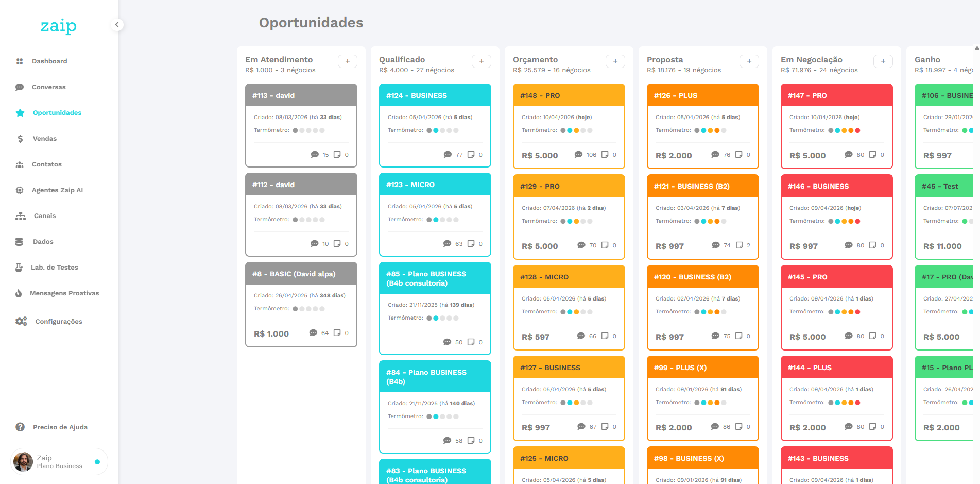The height and width of the screenshot is (484, 980).
Task: Open Agentes Zaip AI menu item
Action: coord(57,190)
